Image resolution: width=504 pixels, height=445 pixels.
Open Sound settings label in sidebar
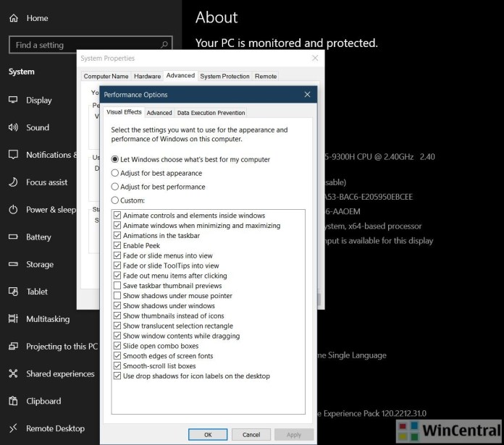pyautogui.click(x=38, y=127)
